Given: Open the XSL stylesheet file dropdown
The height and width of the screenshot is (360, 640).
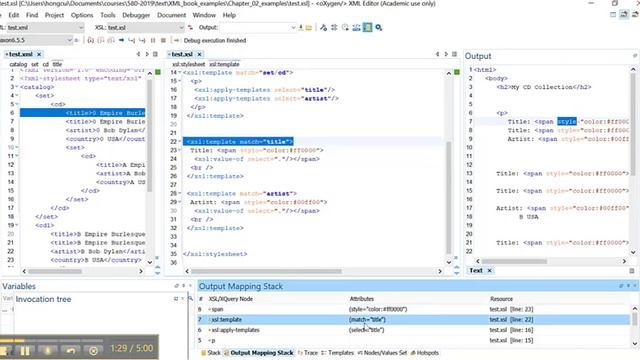Looking at the screenshot, I should click(181, 27).
